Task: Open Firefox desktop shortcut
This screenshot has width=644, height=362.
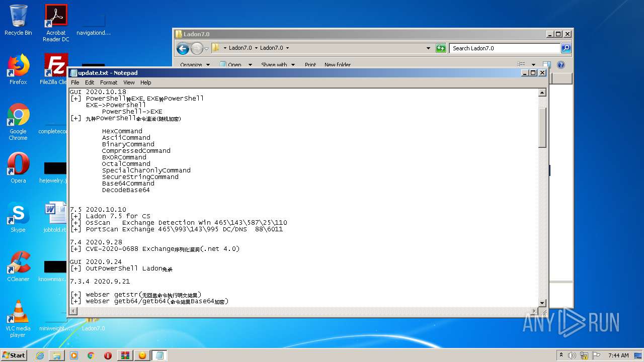Action: (x=18, y=69)
